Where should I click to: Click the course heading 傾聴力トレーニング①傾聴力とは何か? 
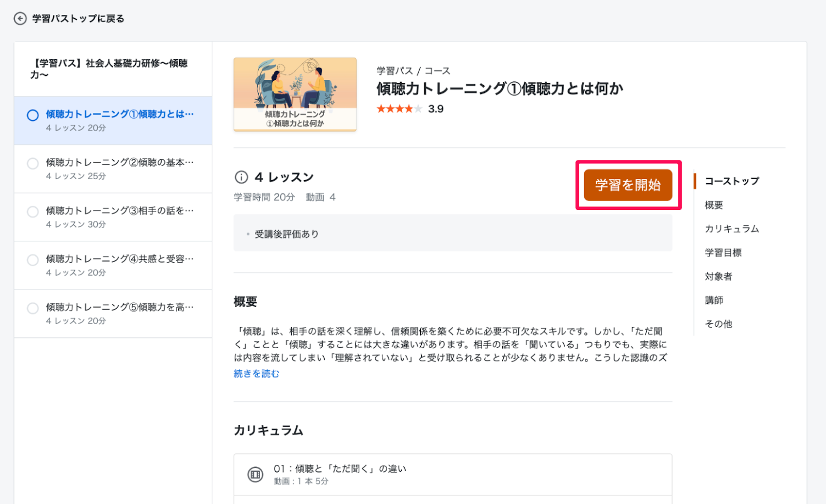(499, 89)
